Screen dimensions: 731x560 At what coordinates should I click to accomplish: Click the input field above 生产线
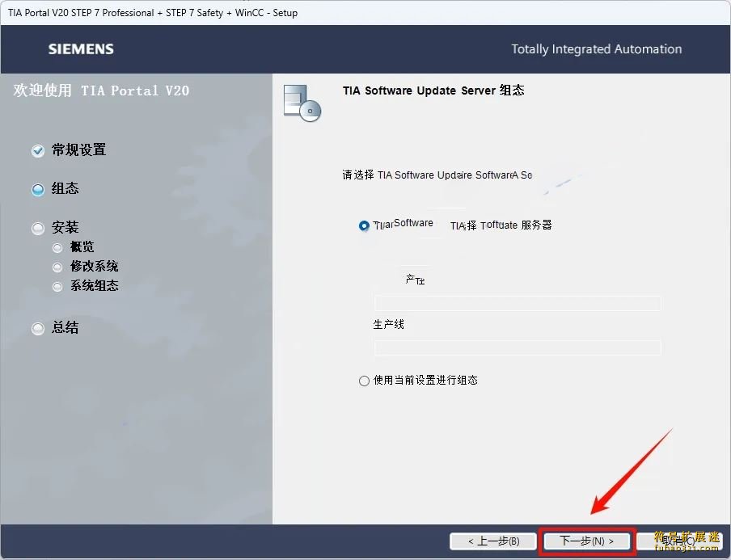[518, 303]
